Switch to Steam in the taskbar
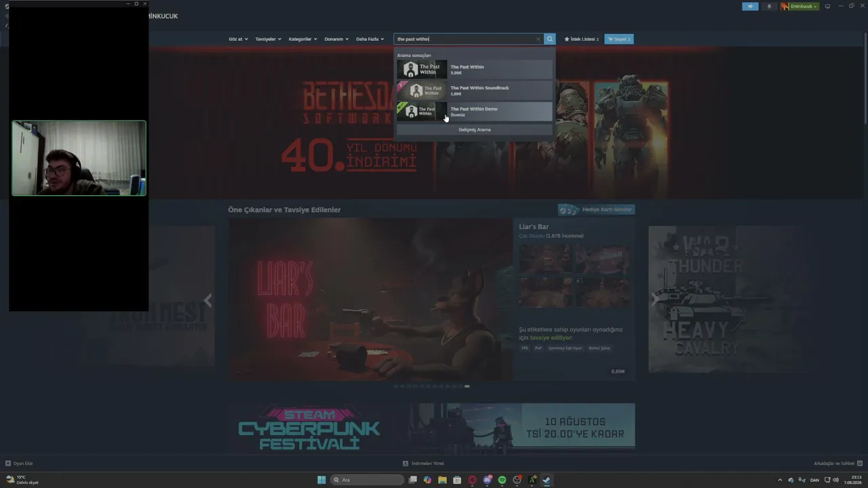The height and width of the screenshot is (488, 868). point(547,480)
